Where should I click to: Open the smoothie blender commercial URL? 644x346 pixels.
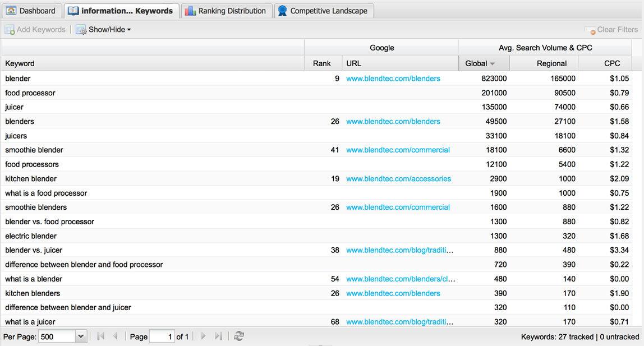(398, 150)
